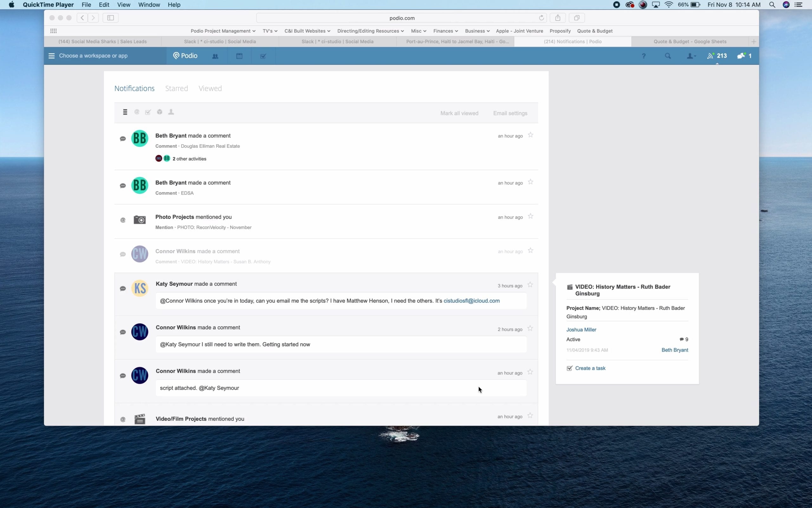Viewport: 812px width, 508px height.
Task: Star Connor's 2 hours ago comment
Action: (530, 329)
